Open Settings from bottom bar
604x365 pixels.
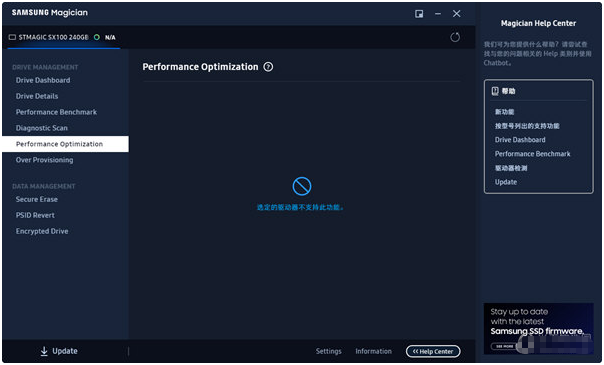pos(329,351)
